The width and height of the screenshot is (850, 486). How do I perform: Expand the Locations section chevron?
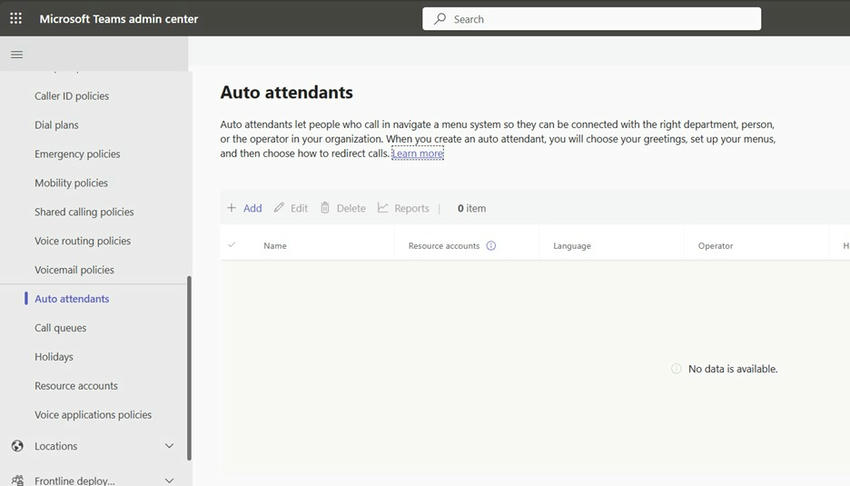tap(169, 446)
